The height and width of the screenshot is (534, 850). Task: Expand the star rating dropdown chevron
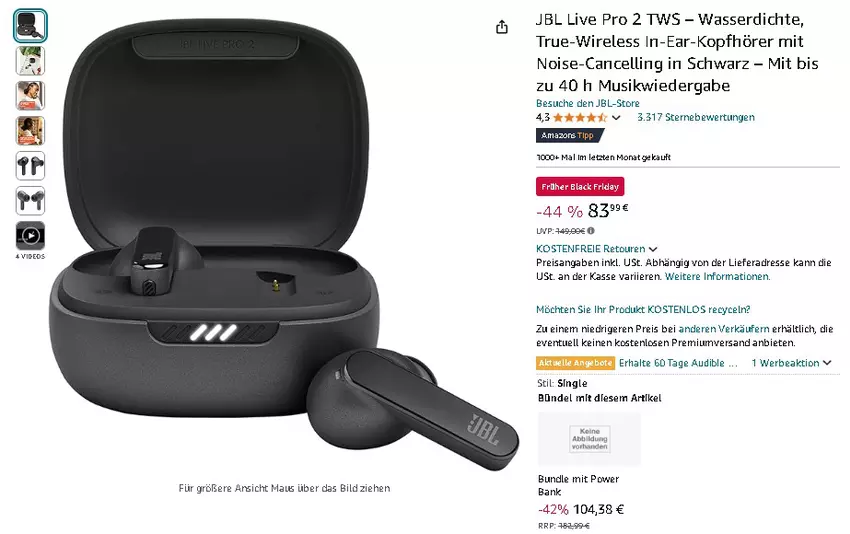point(616,118)
